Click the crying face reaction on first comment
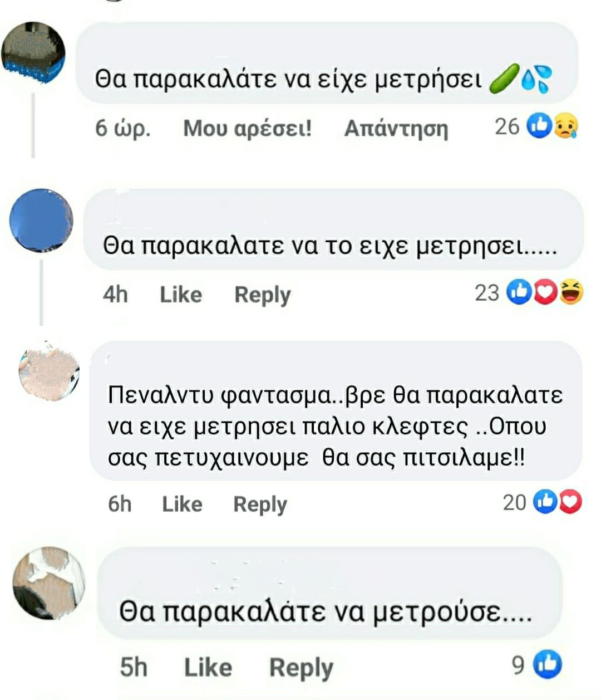 click(565, 126)
